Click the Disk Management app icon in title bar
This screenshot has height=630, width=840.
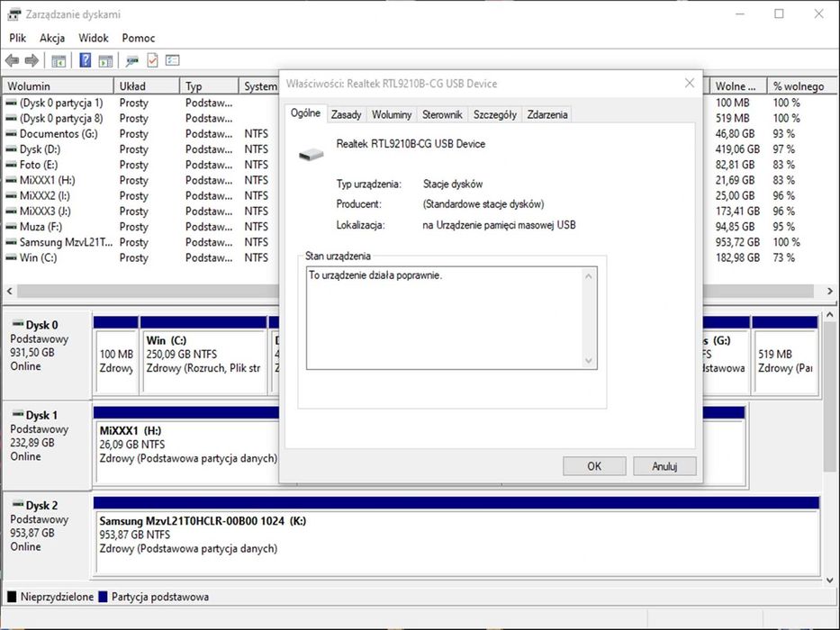14,14
